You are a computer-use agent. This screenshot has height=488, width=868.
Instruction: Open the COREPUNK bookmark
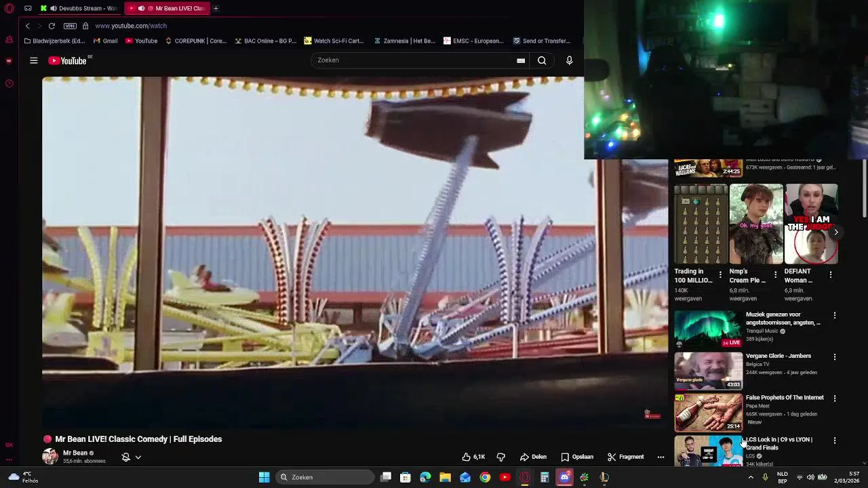(196, 41)
